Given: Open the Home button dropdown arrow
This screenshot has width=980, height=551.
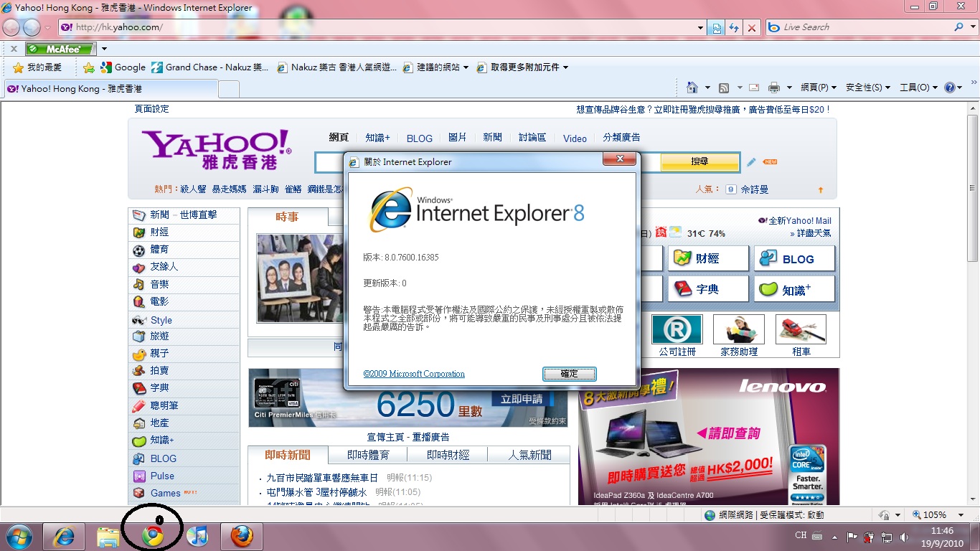Looking at the screenshot, I should click(707, 88).
